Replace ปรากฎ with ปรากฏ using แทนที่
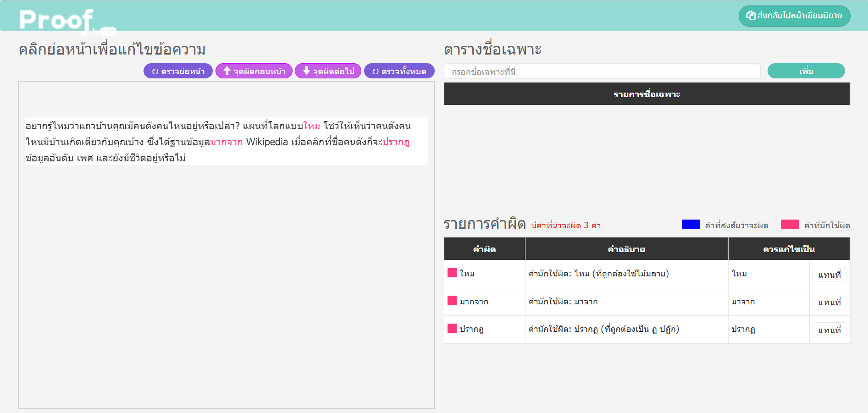Screen dimensions: 868x413 pyautogui.click(x=829, y=330)
